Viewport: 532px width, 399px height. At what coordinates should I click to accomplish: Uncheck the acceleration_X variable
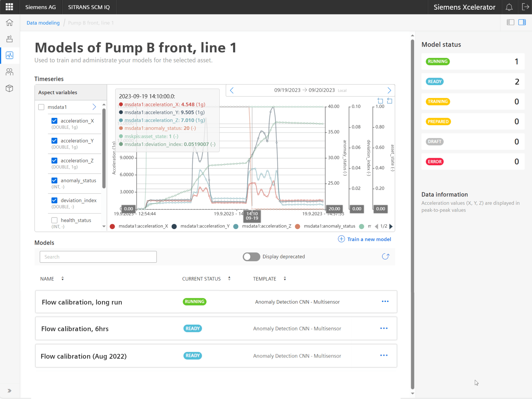[x=55, y=121]
